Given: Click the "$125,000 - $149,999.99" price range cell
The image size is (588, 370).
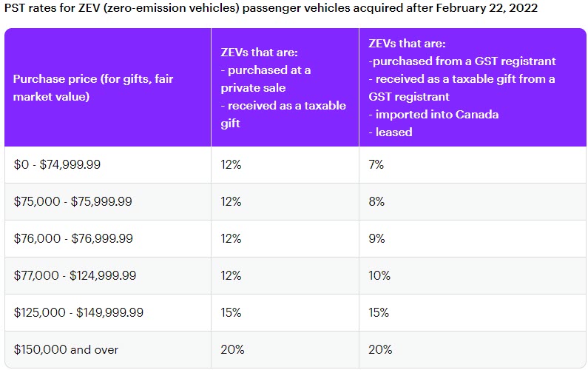Looking at the screenshot, I should click(x=78, y=313).
